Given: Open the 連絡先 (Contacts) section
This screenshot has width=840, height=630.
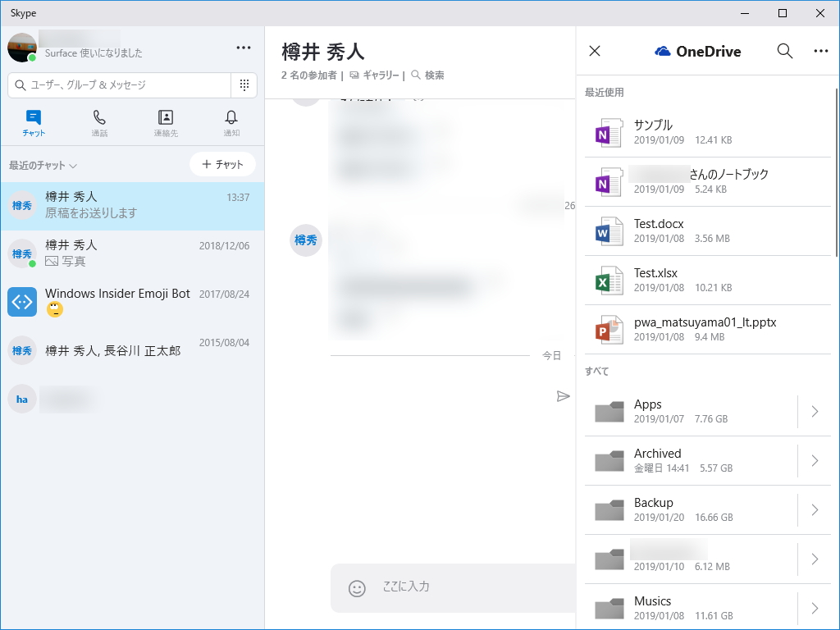Looking at the screenshot, I should pyautogui.click(x=166, y=123).
